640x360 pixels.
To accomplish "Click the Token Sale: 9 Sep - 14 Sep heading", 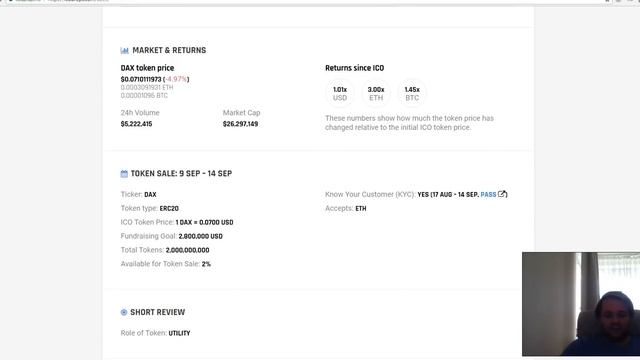I will (x=181, y=173).
